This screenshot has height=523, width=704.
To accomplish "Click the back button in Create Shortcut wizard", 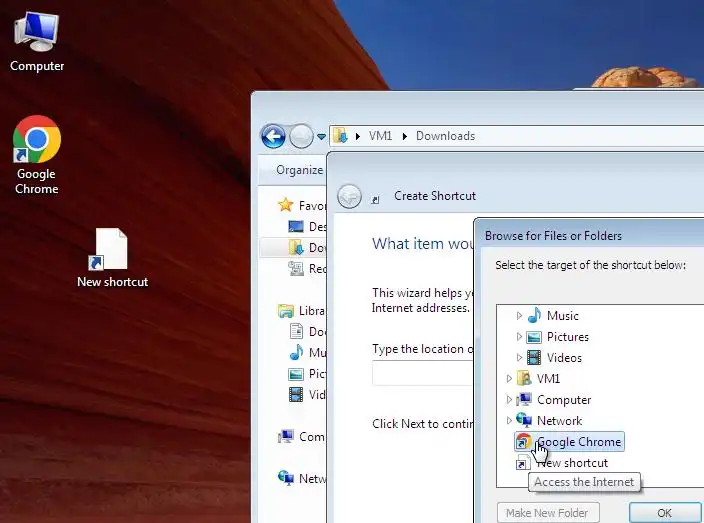I will click(349, 196).
